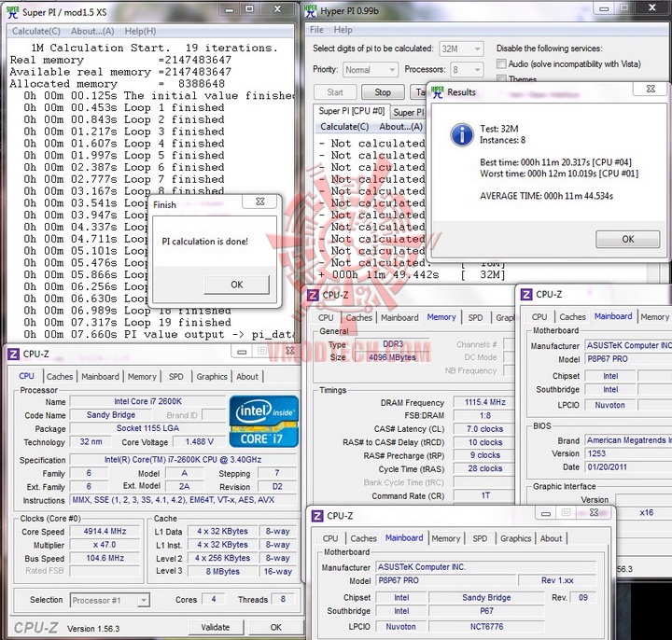The width and height of the screenshot is (672, 640).
Task: Open About tab in CPU window
Action: 247,377
